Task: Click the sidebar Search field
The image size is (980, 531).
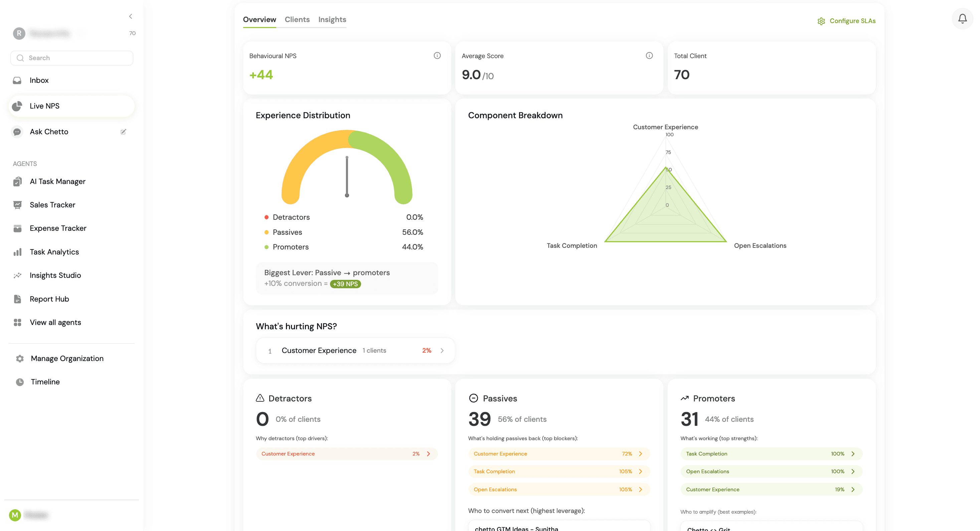Action: (72, 58)
